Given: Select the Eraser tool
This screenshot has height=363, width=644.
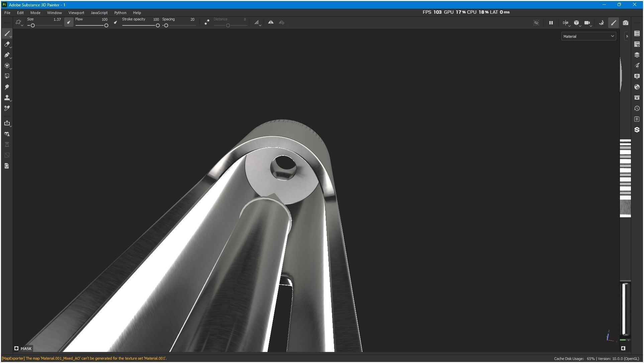Looking at the screenshot, I should (x=7, y=44).
